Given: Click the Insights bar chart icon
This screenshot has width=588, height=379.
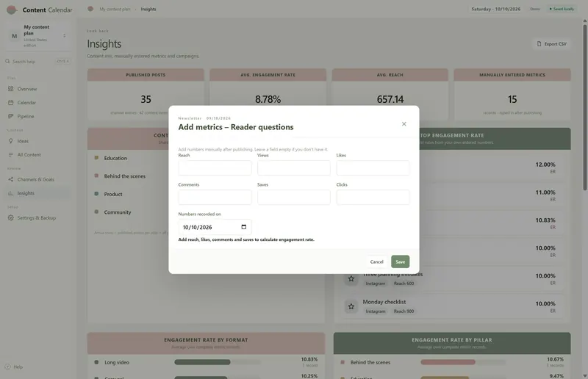Looking at the screenshot, I should click(10, 193).
